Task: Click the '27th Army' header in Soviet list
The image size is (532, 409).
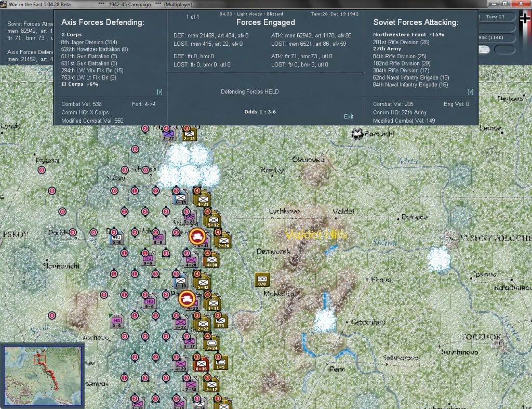Action: tap(387, 49)
